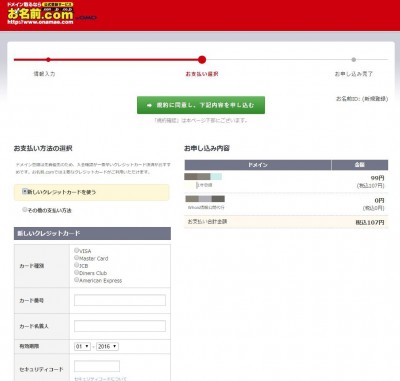Screen dimensions: 400x381
Task: Focus the card number input field
Action: [x=120, y=300]
